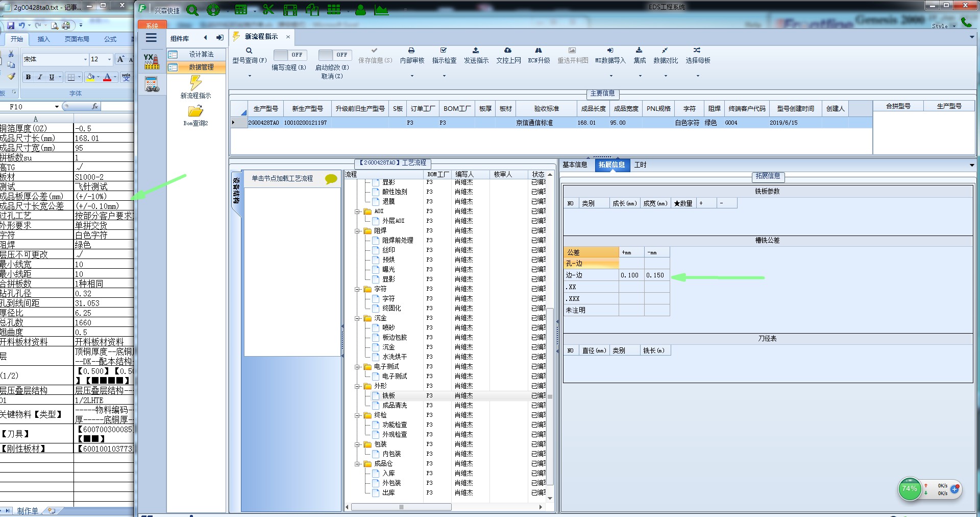Click the green grid icon in title bar
Viewport: 980px width, 517px height.
[334, 9]
